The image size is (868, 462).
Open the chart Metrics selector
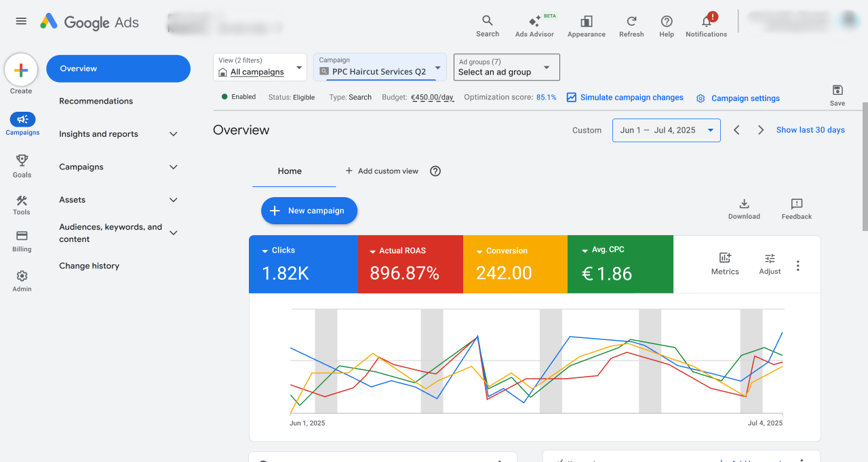point(725,264)
